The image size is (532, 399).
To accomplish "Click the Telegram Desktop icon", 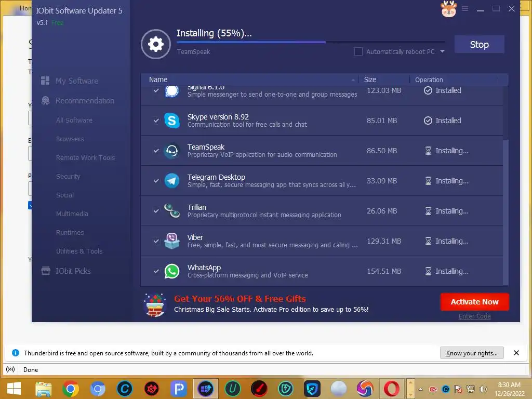I will point(172,181).
